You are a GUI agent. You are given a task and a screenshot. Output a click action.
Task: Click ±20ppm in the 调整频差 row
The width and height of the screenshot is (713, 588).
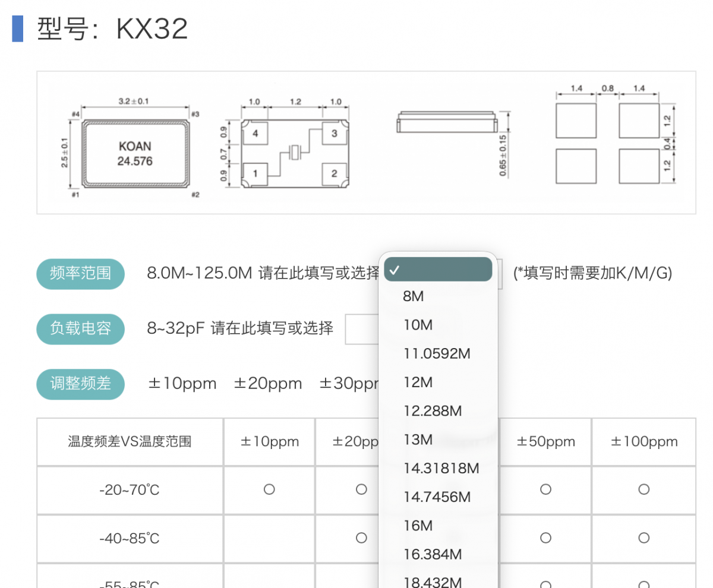(268, 384)
